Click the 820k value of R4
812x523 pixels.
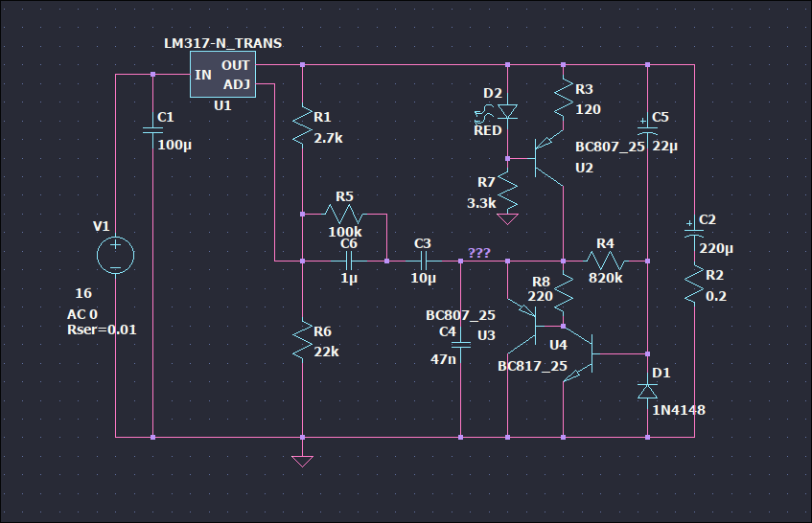[x=605, y=278]
